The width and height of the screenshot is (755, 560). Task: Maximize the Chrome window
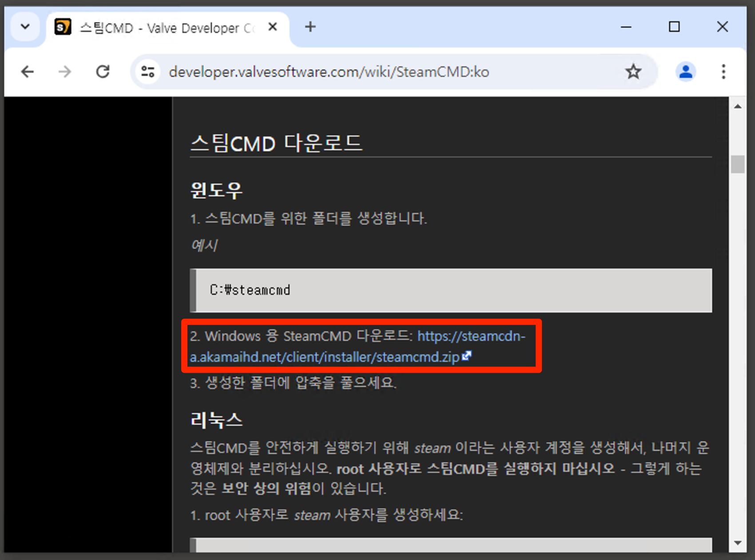click(x=674, y=27)
